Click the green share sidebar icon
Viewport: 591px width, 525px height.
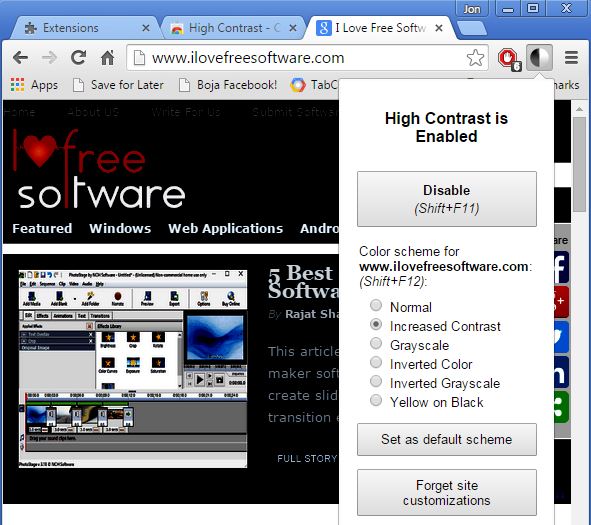pyautogui.click(x=561, y=407)
